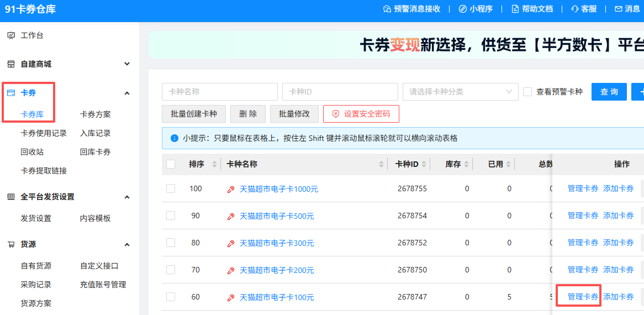Go to 入库记录 in sidebar menu
The image size is (644, 315).
(x=96, y=133)
